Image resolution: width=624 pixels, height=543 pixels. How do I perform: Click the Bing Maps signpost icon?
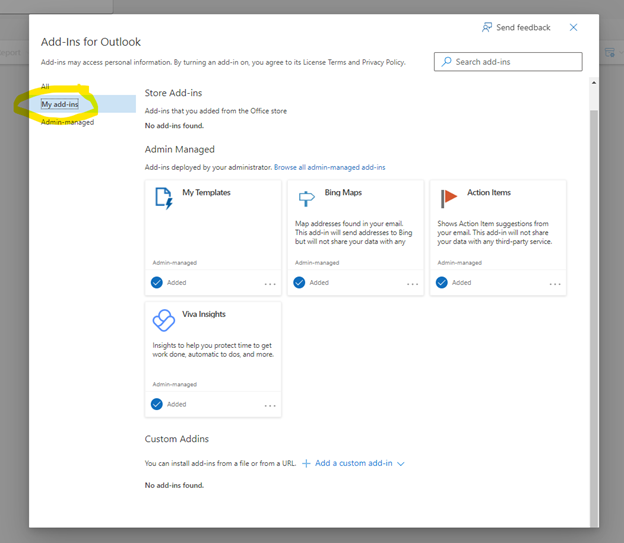[306, 198]
